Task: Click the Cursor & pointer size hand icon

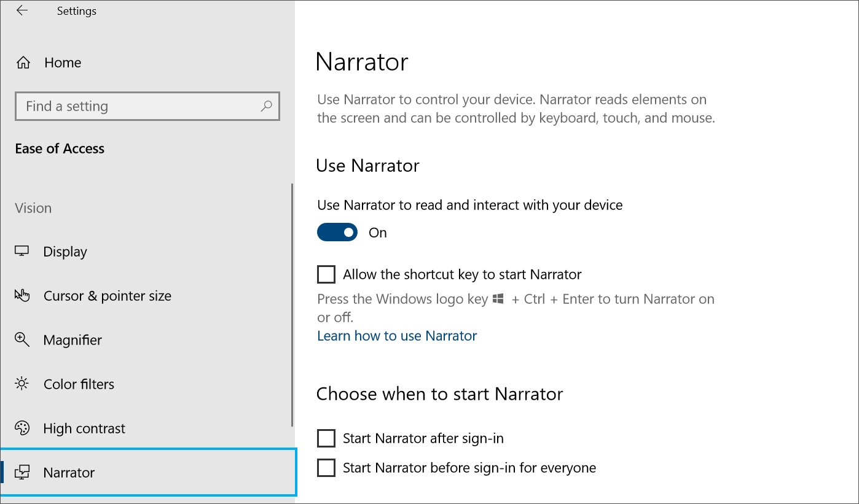Action: click(22, 295)
